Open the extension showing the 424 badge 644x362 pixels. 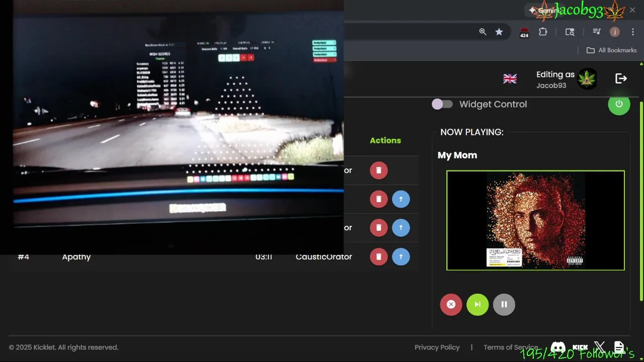[524, 32]
